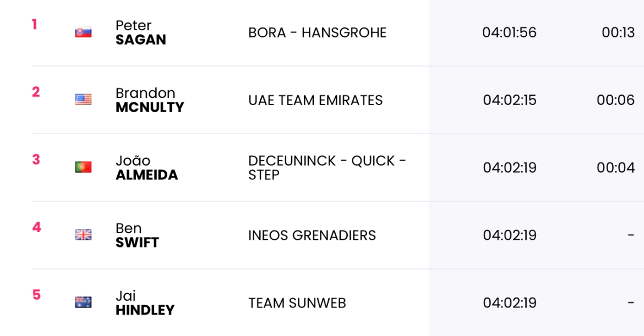Click the USA flag icon beside McNulty
Viewport: 644px width, 336px height.
tap(83, 100)
